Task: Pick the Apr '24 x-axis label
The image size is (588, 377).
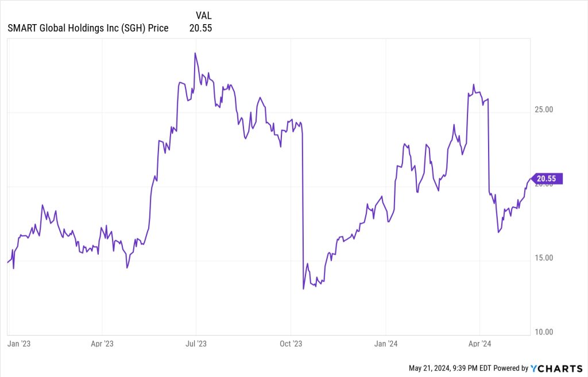Action: pyautogui.click(x=479, y=344)
